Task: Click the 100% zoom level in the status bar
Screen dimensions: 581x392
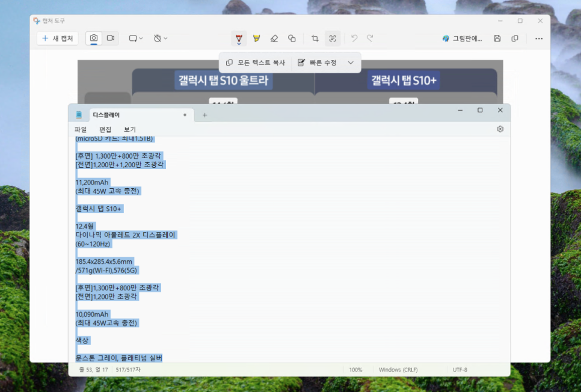Action: [x=355, y=369]
